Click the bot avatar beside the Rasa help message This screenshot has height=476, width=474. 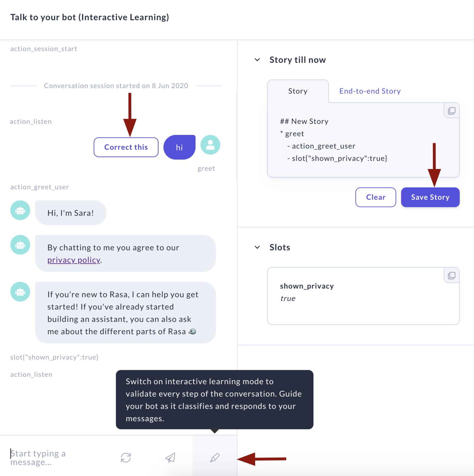click(20, 291)
